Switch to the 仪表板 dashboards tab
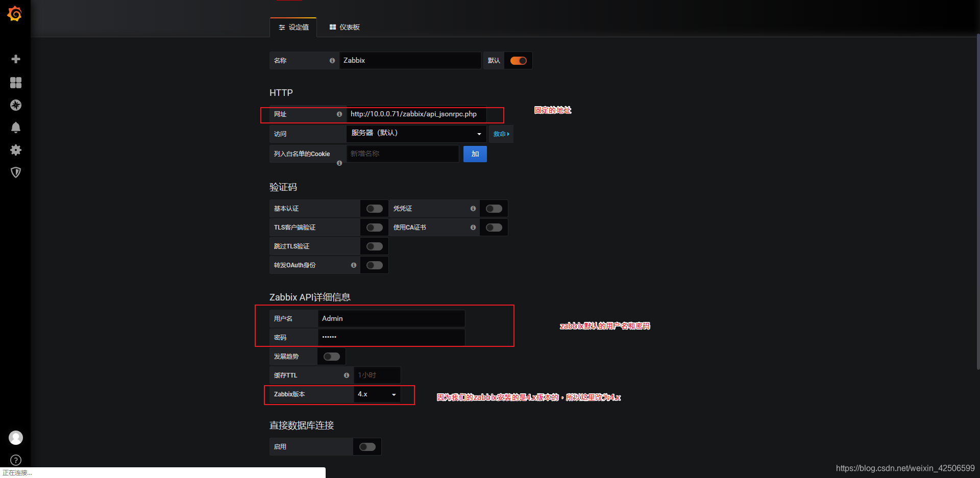The width and height of the screenshot is (980, 478). click(x=345, y=27)
